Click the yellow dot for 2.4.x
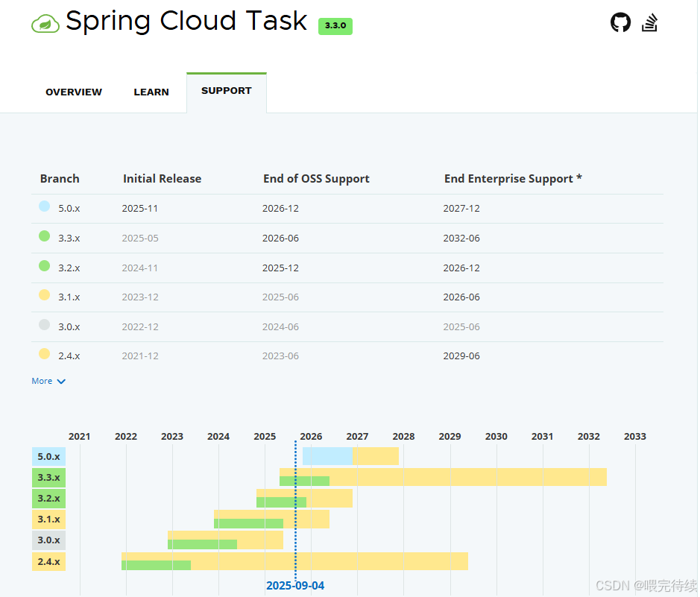Screen dimensions: 700x597 [x=44, y=354]
